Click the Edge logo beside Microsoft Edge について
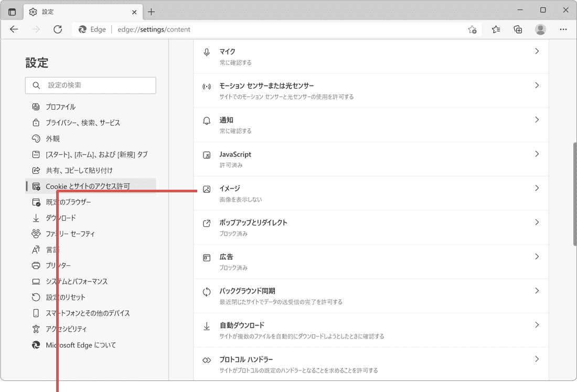The height and width of the screenshot is (392, 577). tap(36, 345)
